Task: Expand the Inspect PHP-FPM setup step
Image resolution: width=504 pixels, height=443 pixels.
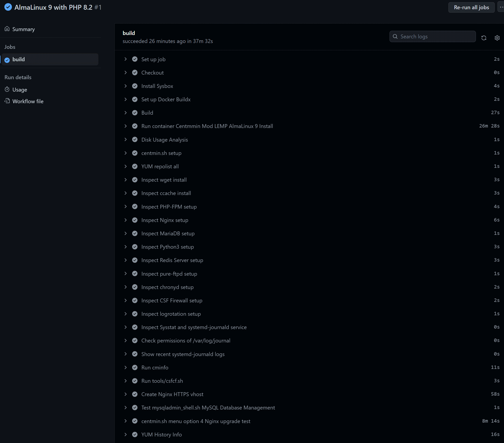Action: (x=126, y=207)
